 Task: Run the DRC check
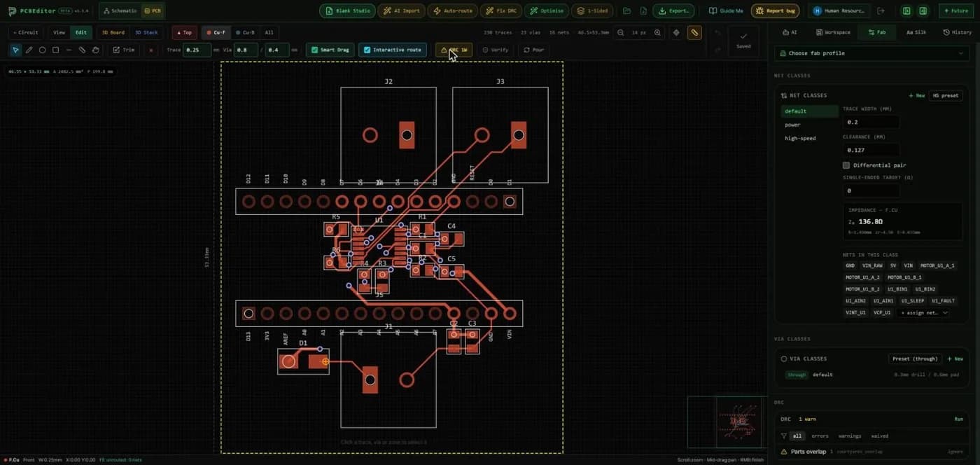click(x=959, y=419)
